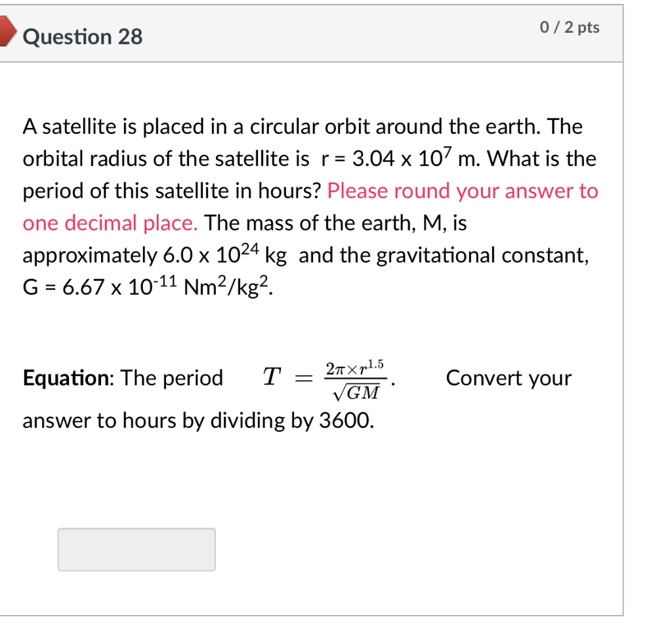Click the marker icon left of the question heading

pos(7,30)
